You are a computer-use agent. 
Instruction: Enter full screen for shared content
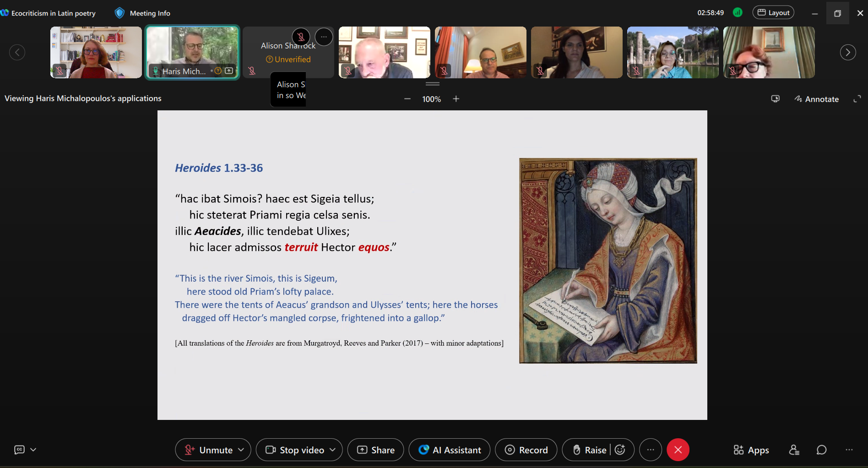857,99
